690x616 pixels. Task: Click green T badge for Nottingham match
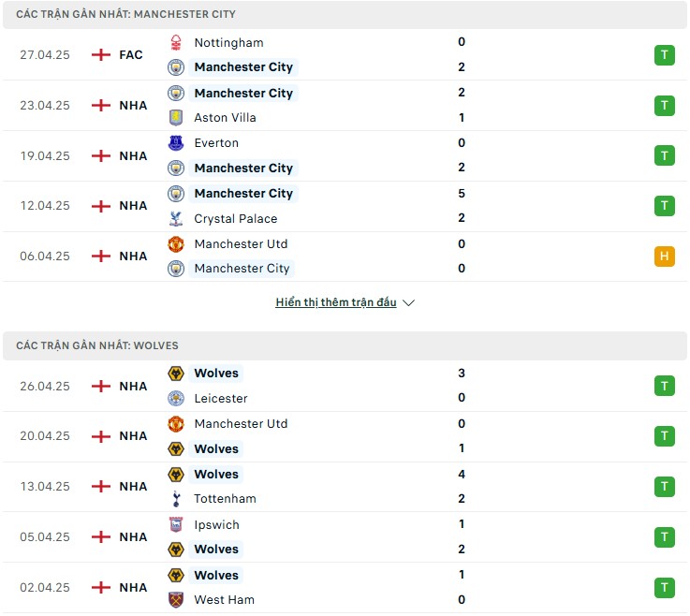click(664, 54)
